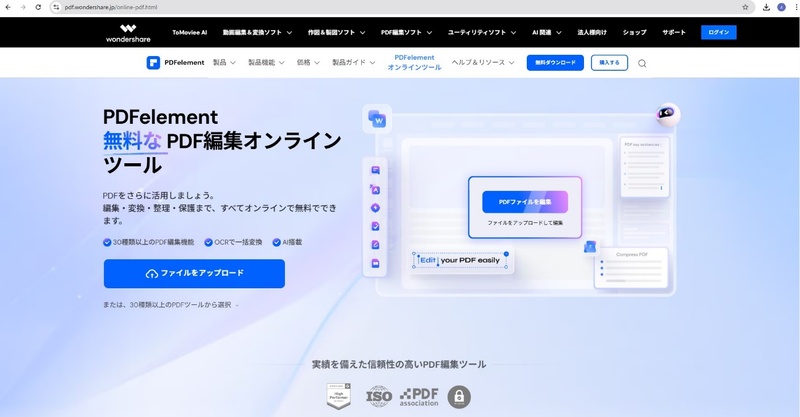Click the padlock security badge
The height and width of the screenshot is (417, 800).
tap(459, 397)
